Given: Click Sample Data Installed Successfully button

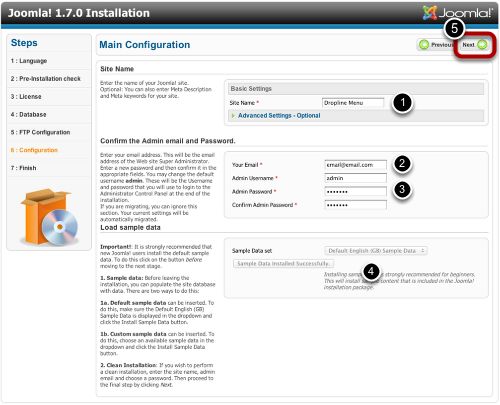Looking at the screenshot, I should [x=283, y=264].
